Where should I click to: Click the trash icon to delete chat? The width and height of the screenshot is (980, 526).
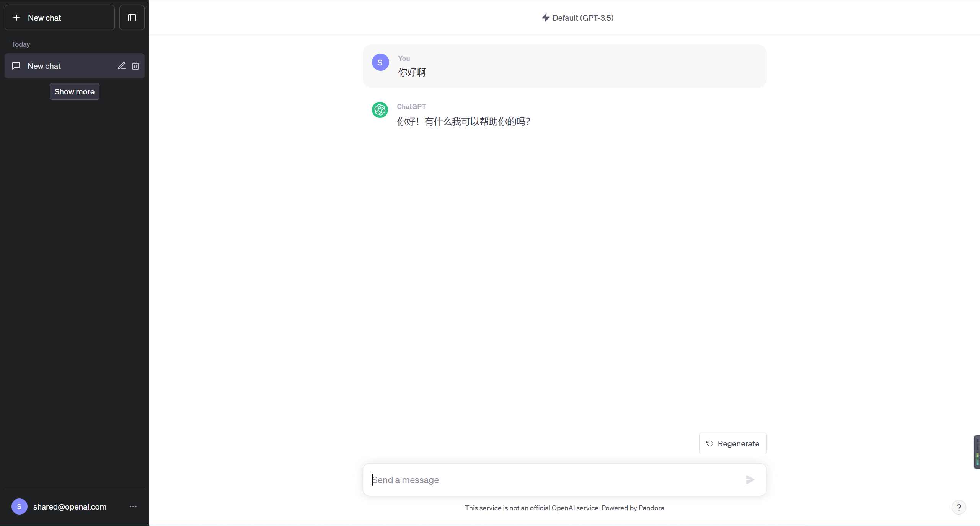[135, 66]
